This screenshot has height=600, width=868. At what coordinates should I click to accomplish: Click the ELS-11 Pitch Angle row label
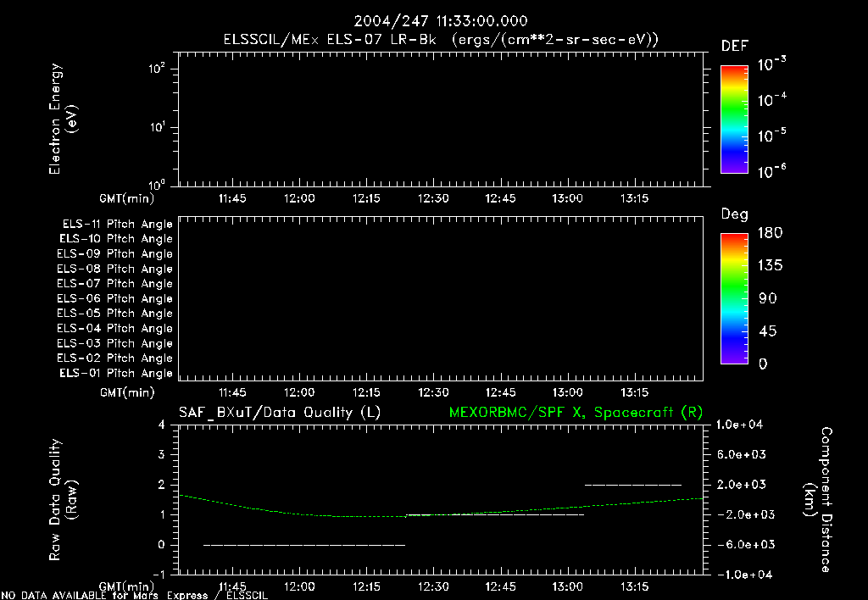[117, 225]
